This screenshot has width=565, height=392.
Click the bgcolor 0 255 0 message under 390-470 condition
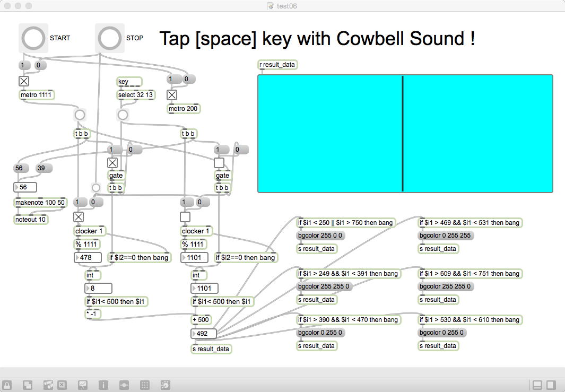[x=320, y=333]
